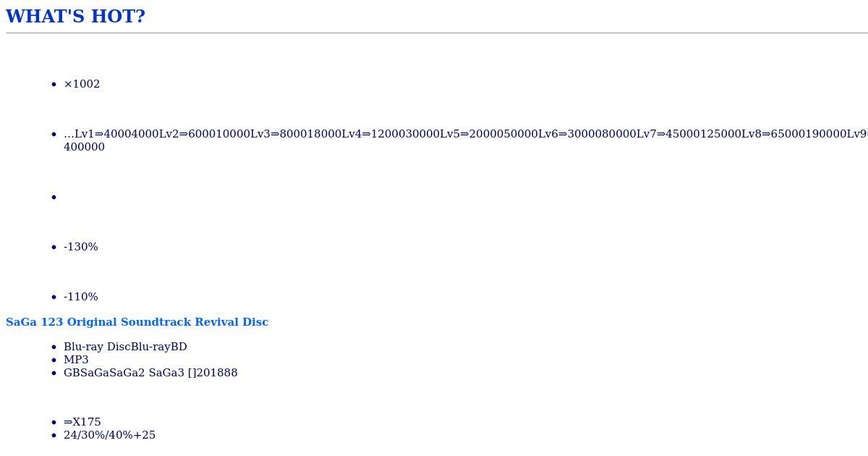Screen dimensions: 868x456
Task: Click the 24/30%/40%+25 list item
Action: point(109,435)
